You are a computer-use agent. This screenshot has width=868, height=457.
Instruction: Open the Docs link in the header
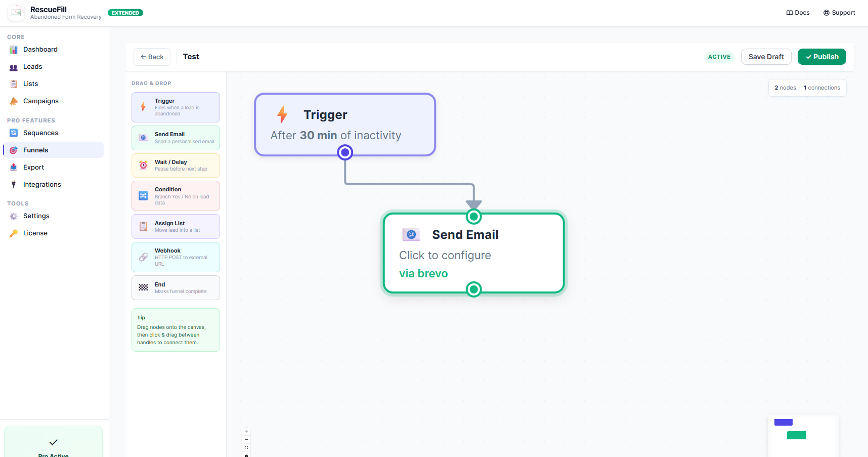798,13
